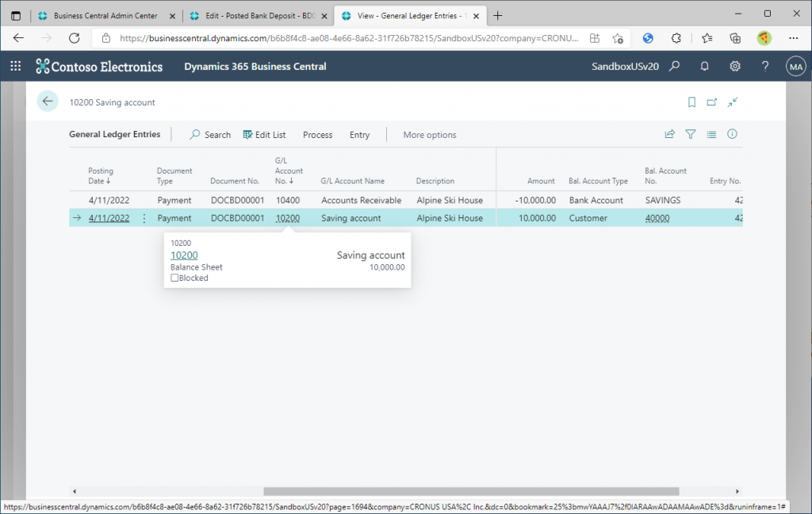812x514 pixels.
Task: Open the notifications bell
Action: pos(704,67)
